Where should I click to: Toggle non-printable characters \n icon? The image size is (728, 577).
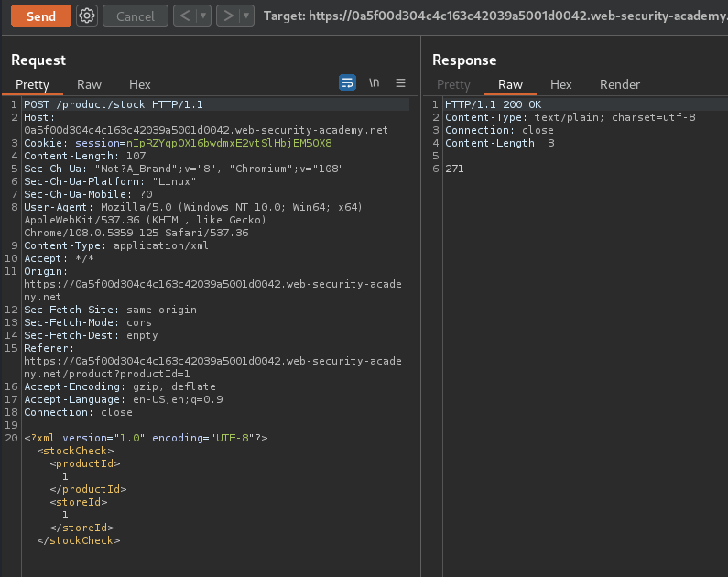click(375, 82)
